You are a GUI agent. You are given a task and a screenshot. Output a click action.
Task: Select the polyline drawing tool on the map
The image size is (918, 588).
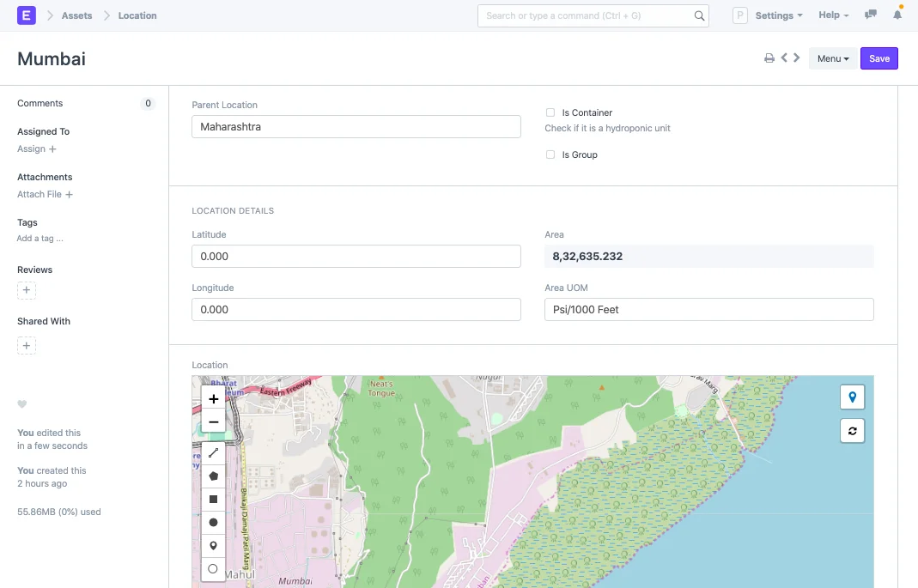[213, 452]
